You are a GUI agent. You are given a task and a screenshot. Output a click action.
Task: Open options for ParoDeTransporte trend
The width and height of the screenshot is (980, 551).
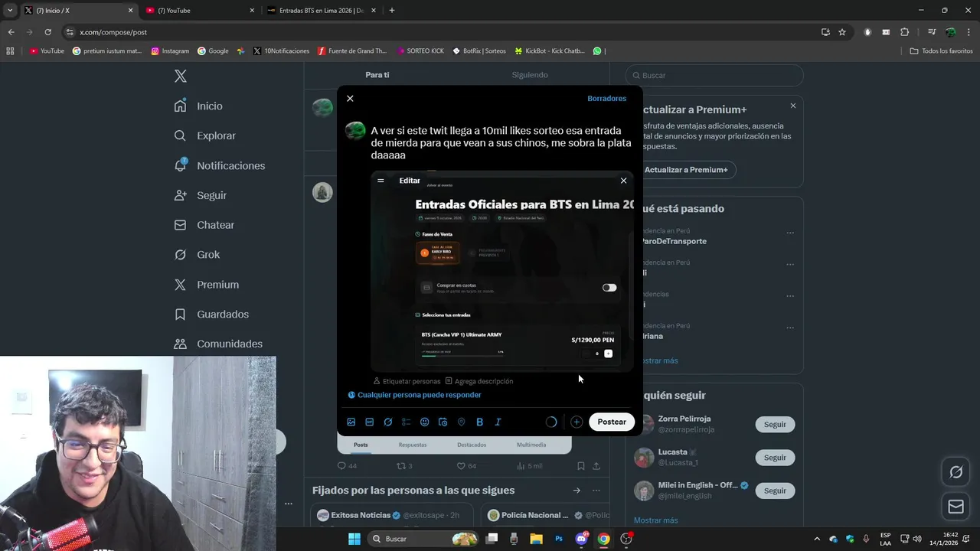pyautogui.click(x=790, y=233)
